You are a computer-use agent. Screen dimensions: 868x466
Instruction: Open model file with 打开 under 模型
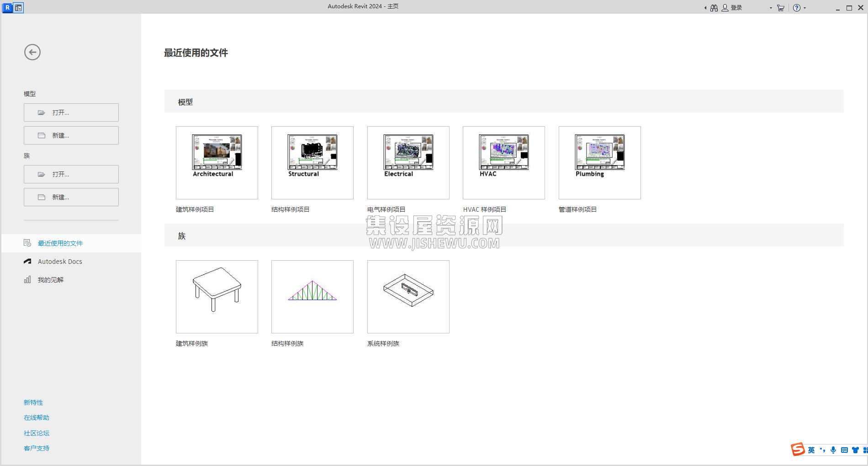pos(71,112)
